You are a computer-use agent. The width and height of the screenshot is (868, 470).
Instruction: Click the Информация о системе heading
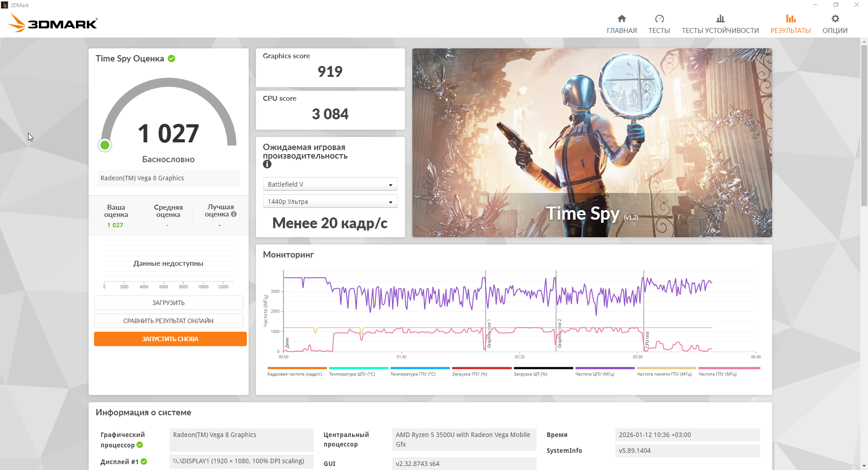point(143,413)
